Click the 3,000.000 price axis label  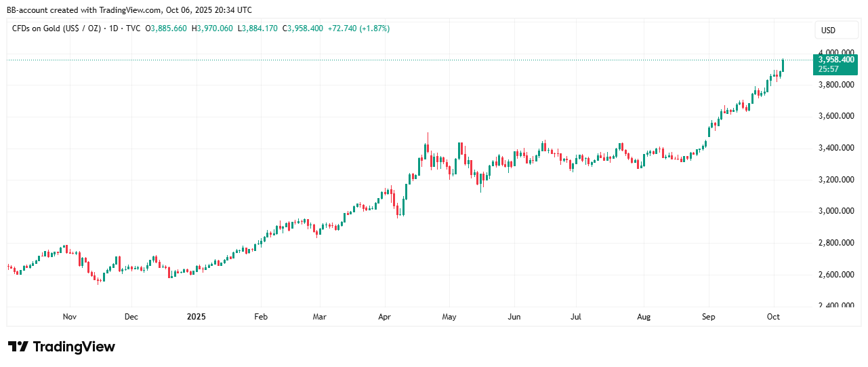835,211
